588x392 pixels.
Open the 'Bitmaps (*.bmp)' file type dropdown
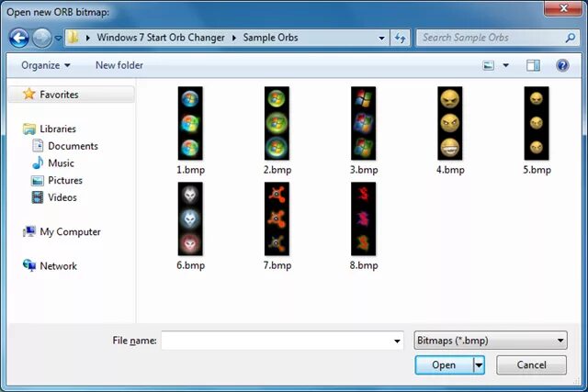point(491,341)
